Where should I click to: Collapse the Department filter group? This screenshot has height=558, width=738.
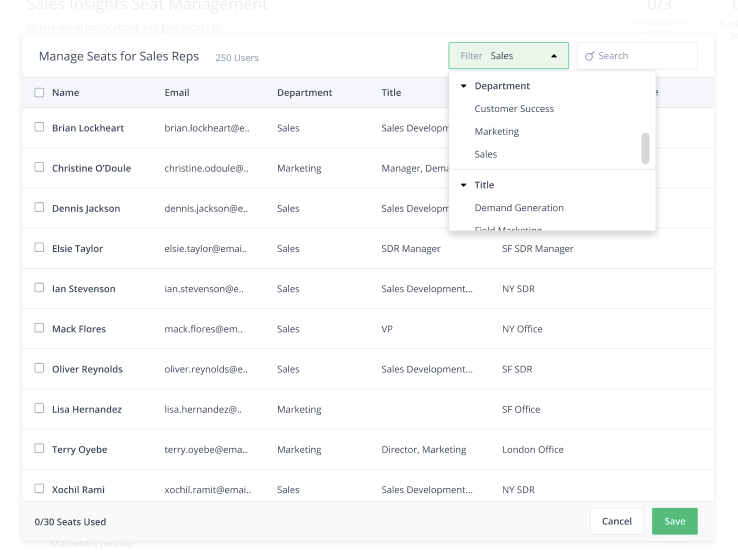463,86
